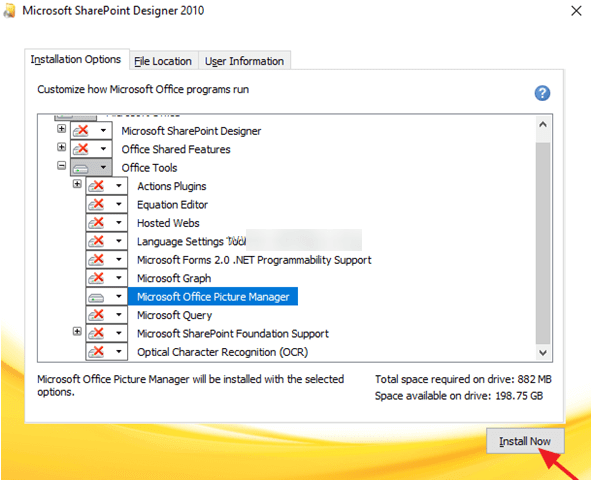Click the drive icon for Microsoft Office Picture Manager
The width and height of the screenshot is (591, 481).
tap(96, 297)
